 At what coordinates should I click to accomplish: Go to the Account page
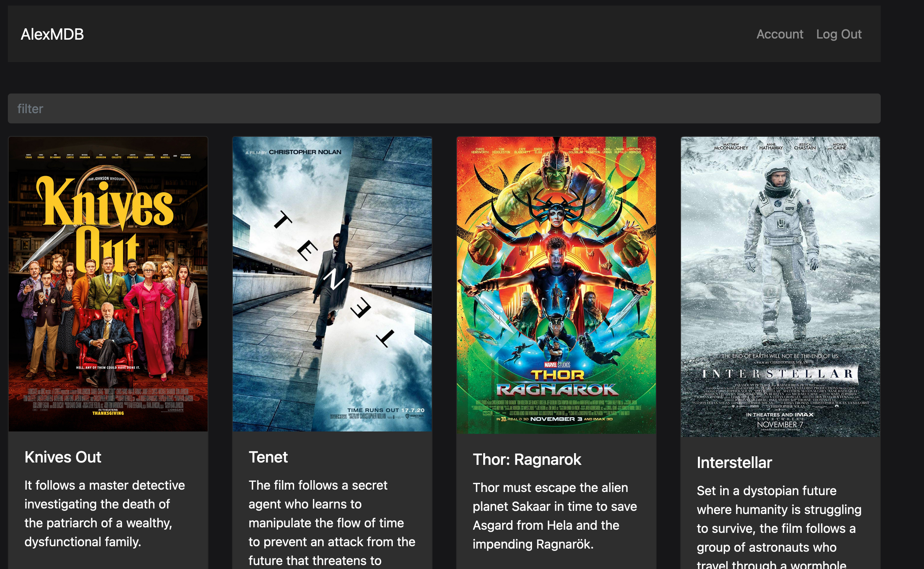click(x=780, y=34)
